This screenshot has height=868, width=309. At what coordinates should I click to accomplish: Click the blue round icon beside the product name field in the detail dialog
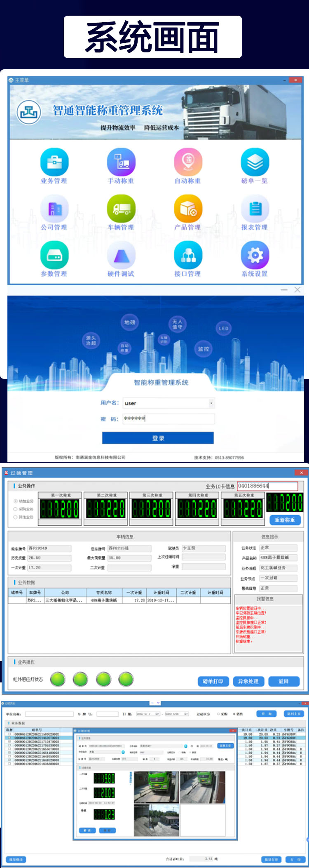123,752
